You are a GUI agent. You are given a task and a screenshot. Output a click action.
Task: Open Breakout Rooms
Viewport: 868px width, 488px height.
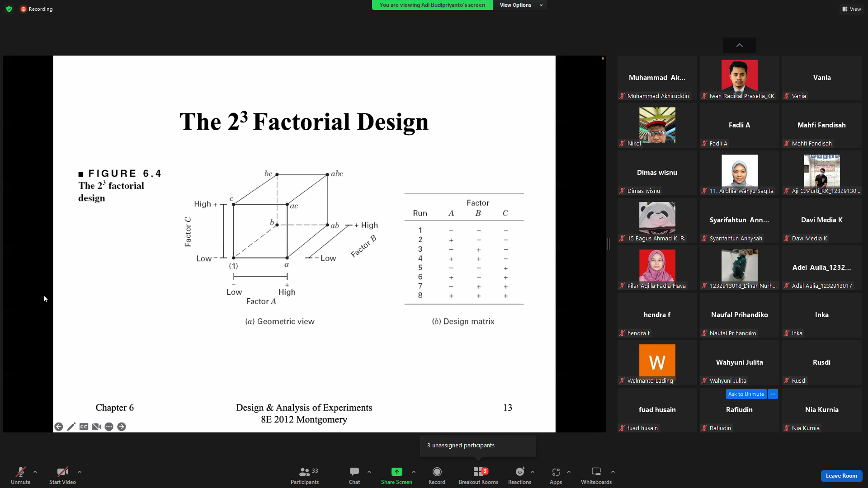pos(478,475)
